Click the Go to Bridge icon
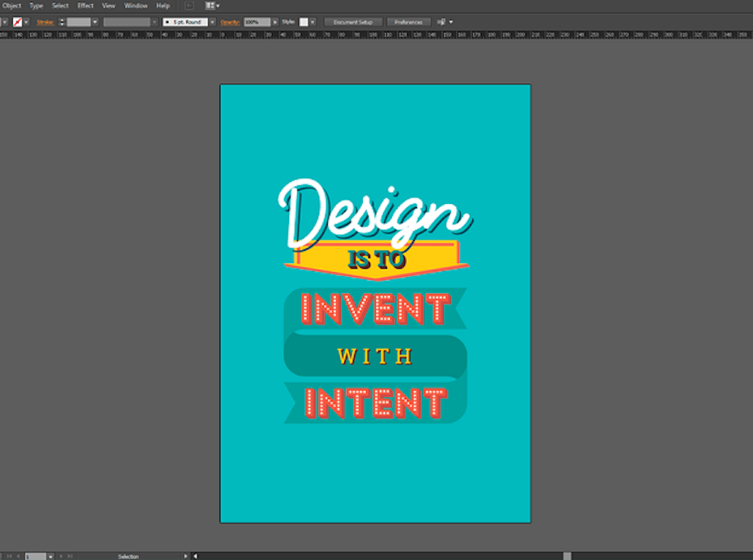This screenshot has width=753, height=560. (x=189, y=6)
